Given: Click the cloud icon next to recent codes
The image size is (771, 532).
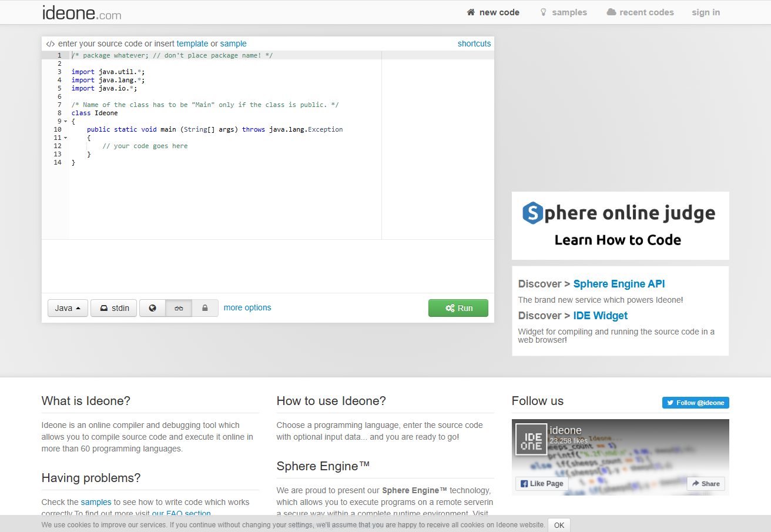Looking at the screenshot, I should click(611, 12).
